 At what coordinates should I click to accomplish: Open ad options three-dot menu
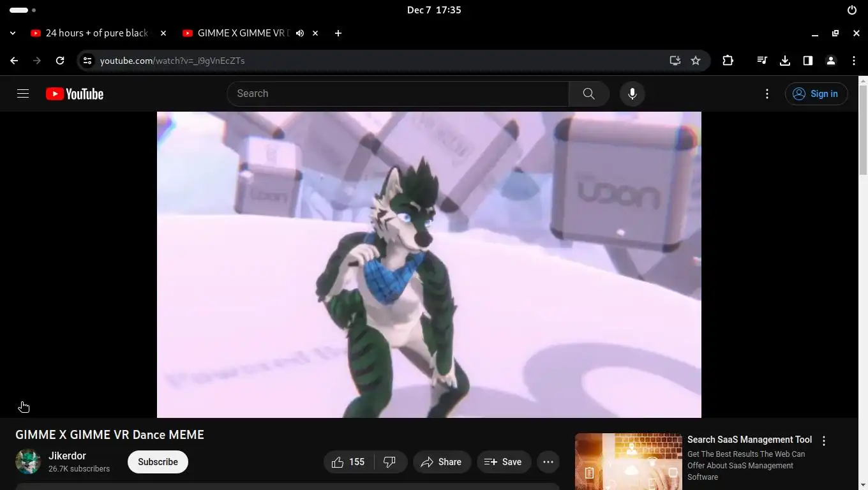point(824,441)
